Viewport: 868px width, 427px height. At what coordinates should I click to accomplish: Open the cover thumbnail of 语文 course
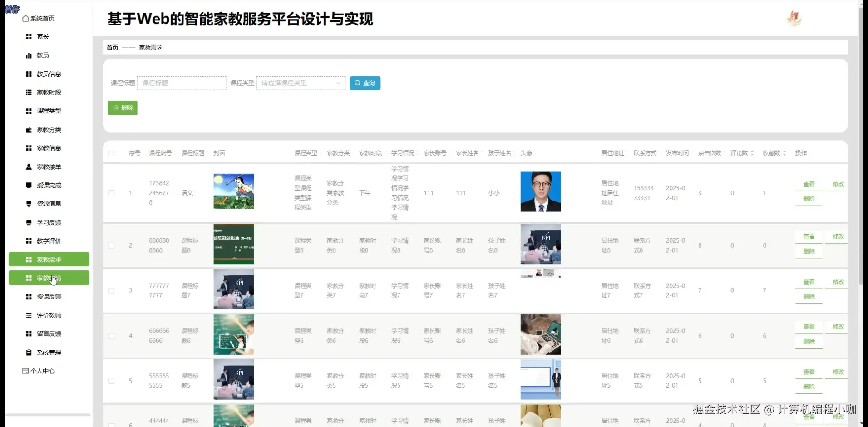coord(233,191)
